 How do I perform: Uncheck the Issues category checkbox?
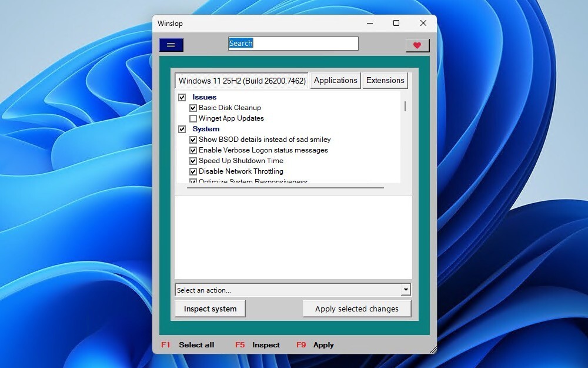[x=182, y=97]
